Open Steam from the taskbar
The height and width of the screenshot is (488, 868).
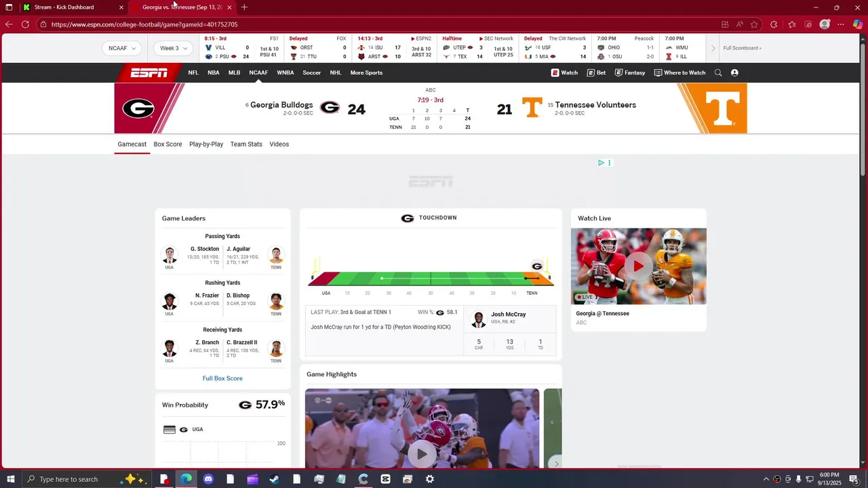tap(275, 479)
